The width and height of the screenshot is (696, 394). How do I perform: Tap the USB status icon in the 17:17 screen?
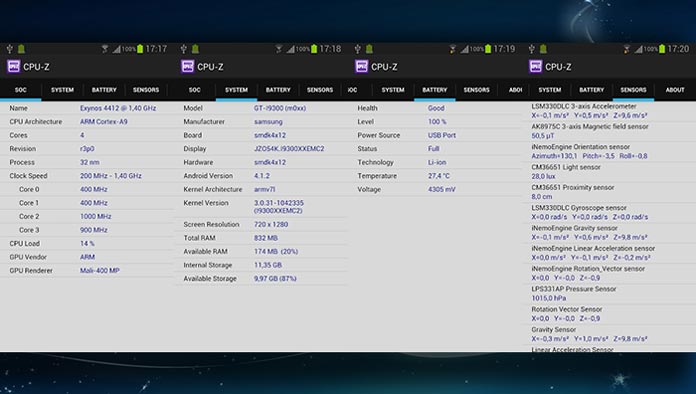10,49
